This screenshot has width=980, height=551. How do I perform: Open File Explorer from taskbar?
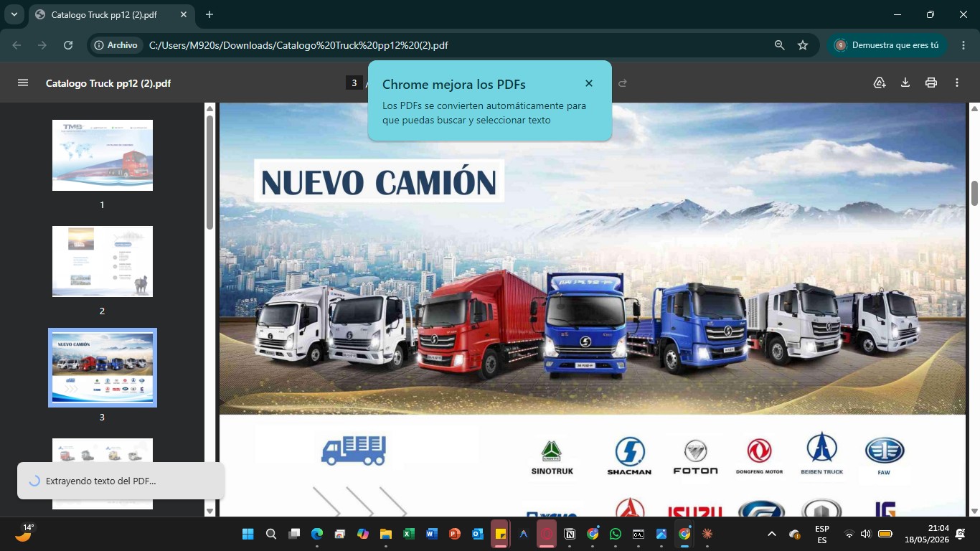click(x=386, y=534)
